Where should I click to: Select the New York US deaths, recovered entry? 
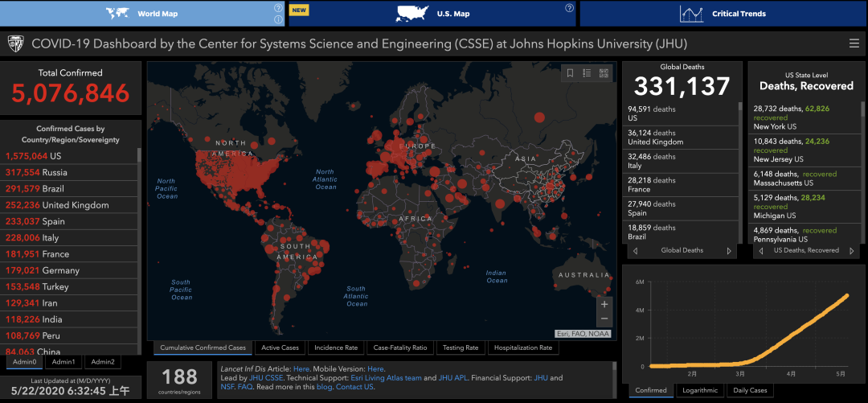[805, 118]
